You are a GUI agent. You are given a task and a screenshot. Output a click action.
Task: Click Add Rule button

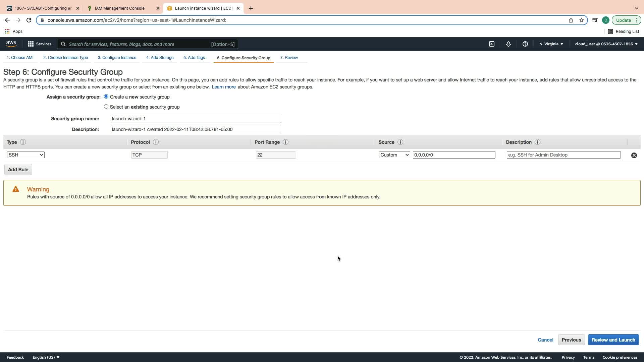18,170
